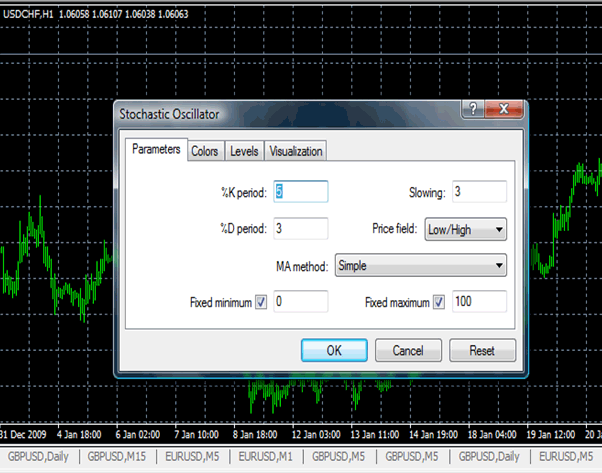Switch to the Visualization tab
Image resolution: width=602 pixels, height=473 pixels.
point(296,151)
